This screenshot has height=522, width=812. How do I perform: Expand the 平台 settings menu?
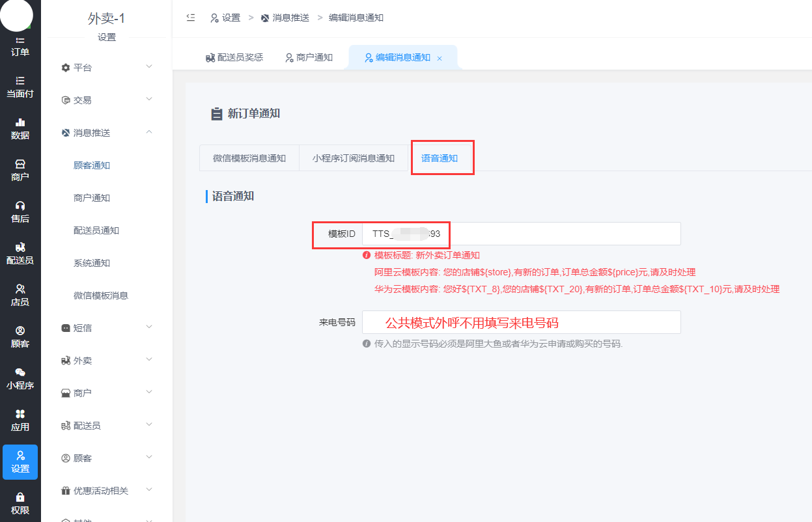coord(107,68)
